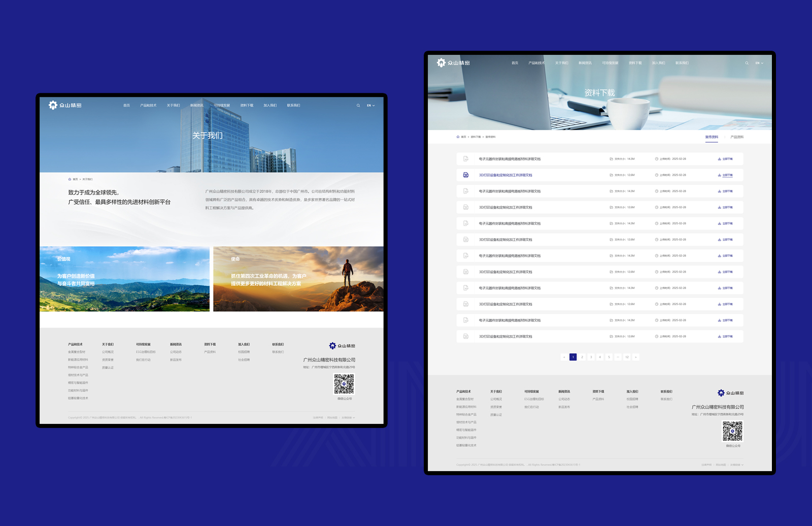Viewport: 812px width, 526px height.
Task: Click 价值观 mountain landscape banner image
Action: point(124,279)
